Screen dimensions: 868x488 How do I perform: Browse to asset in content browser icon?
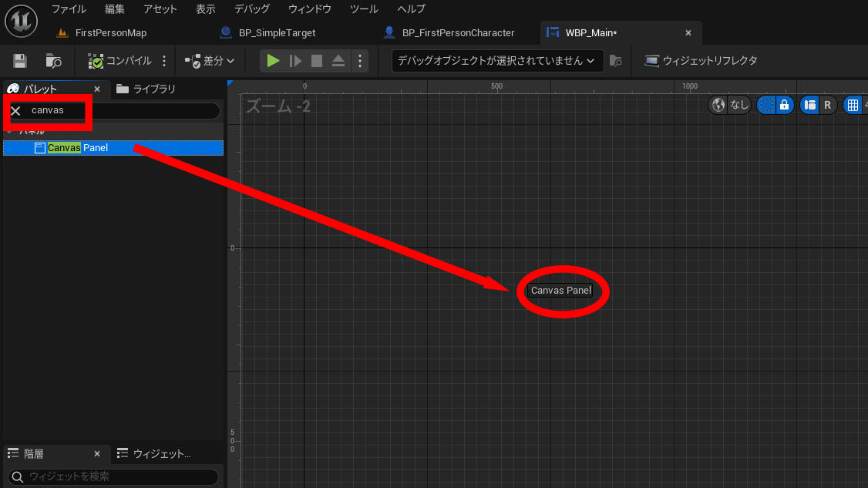coord(53,61)
